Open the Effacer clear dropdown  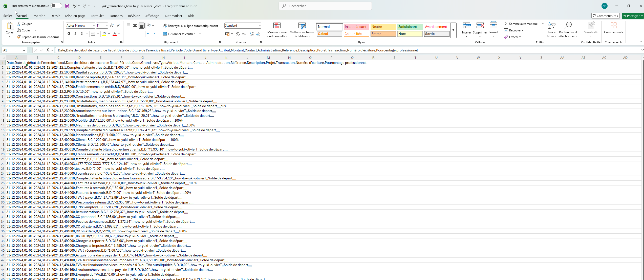[x=512, y=37]
